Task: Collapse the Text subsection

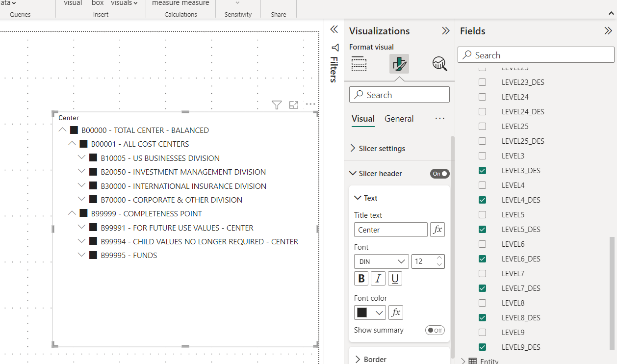Action: click(358, 198)
